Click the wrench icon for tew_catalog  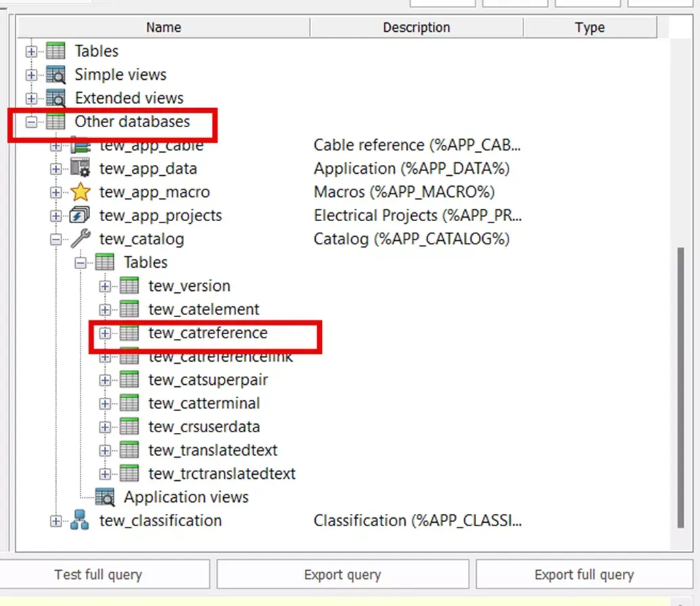[x=80, y=239]
